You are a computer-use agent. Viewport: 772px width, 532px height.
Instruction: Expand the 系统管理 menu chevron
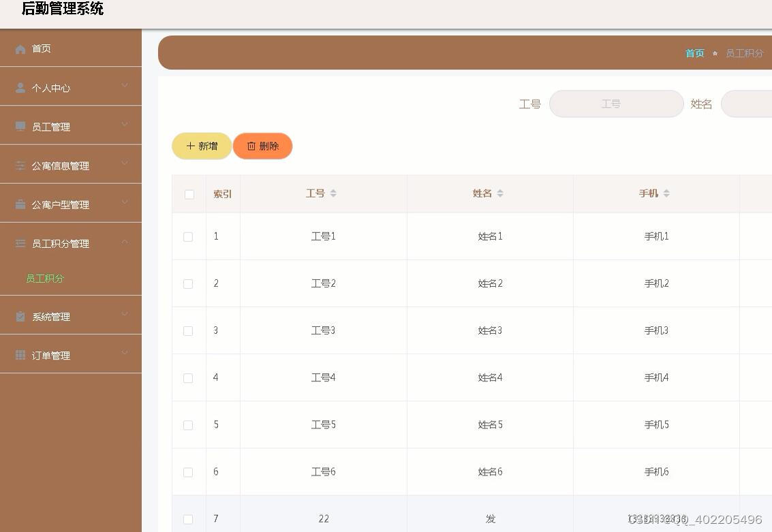(125, 314)
